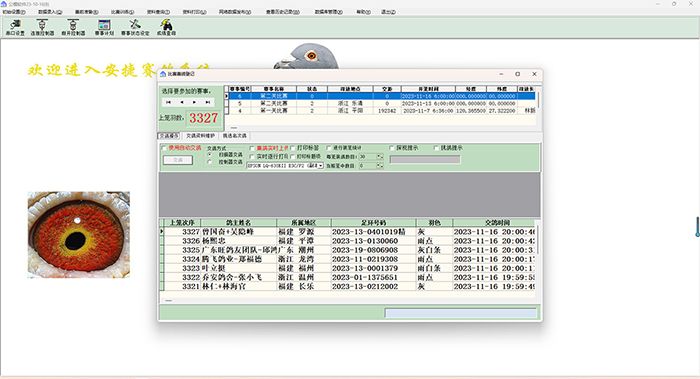Open the 查看历史记录 menu

283,12
